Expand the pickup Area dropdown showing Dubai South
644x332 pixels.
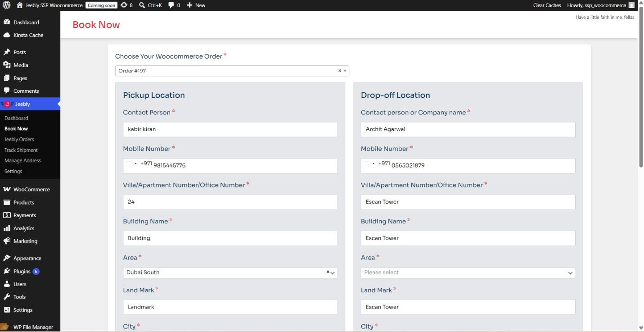230,273
